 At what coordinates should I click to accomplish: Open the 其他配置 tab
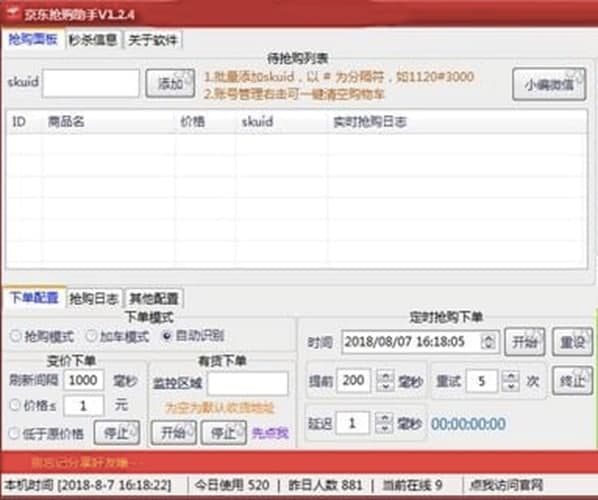[154, 299]
